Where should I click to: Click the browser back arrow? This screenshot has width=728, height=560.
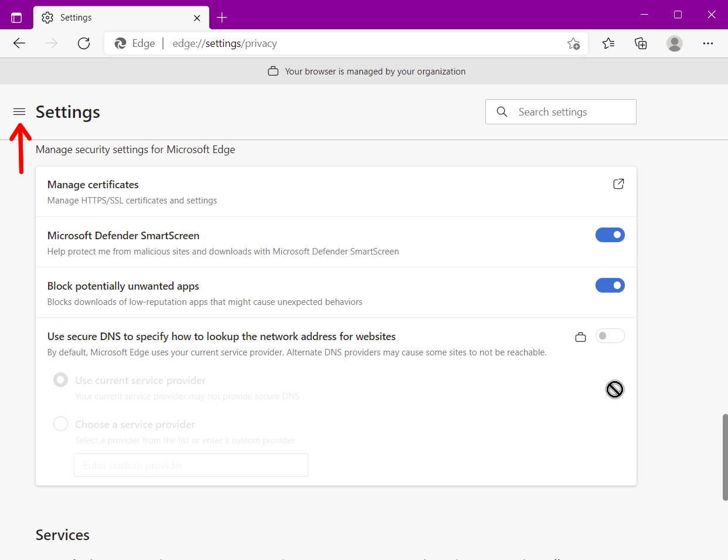click(x=19, y=43)
